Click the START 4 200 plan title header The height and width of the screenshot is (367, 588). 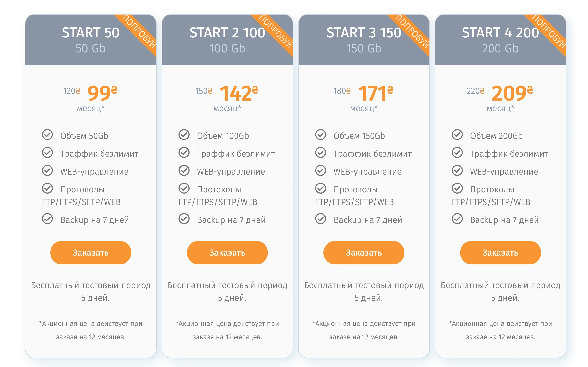tap(500, 33)
